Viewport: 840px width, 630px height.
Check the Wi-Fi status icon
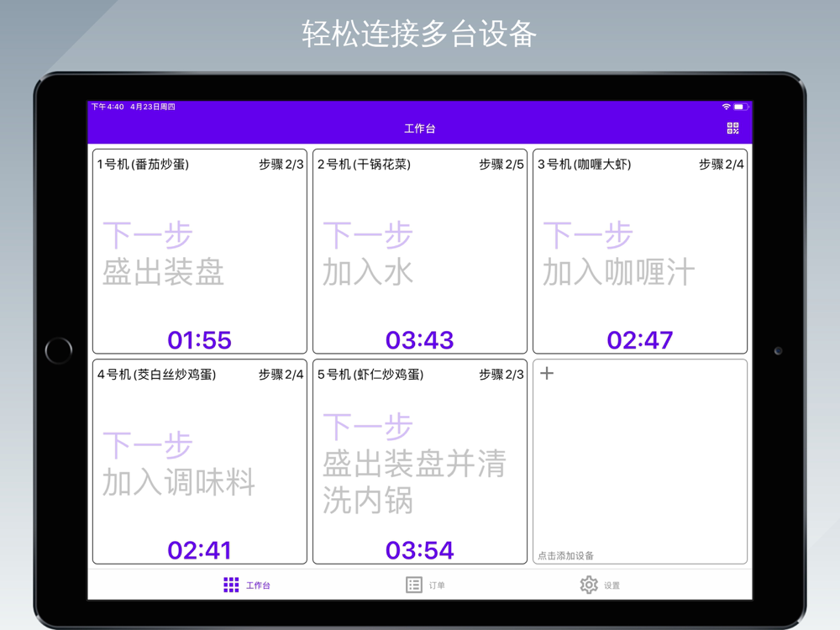726,107
